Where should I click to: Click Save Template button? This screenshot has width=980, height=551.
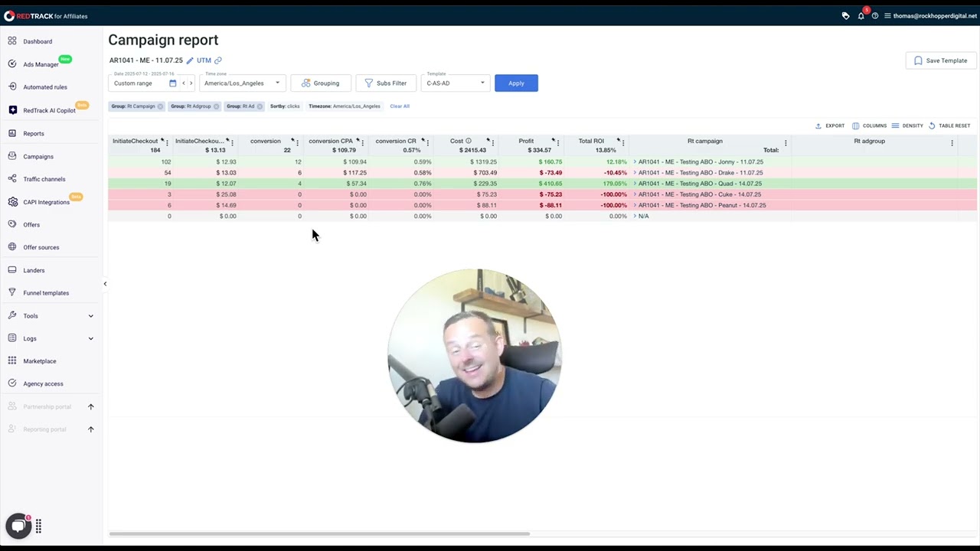(940, 60)
